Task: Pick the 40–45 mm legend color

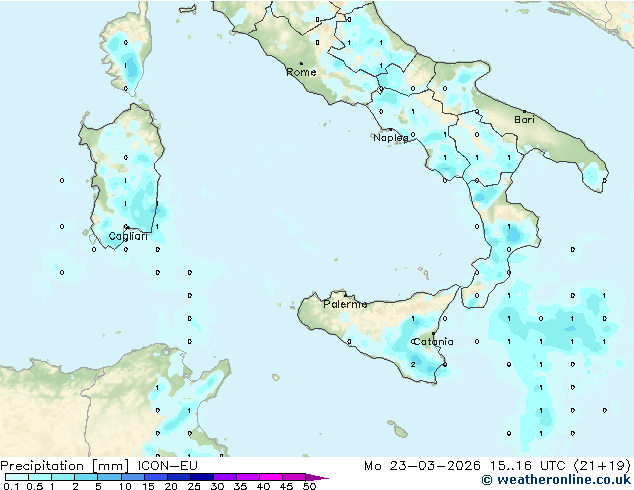Action: [x=271, y=477]
